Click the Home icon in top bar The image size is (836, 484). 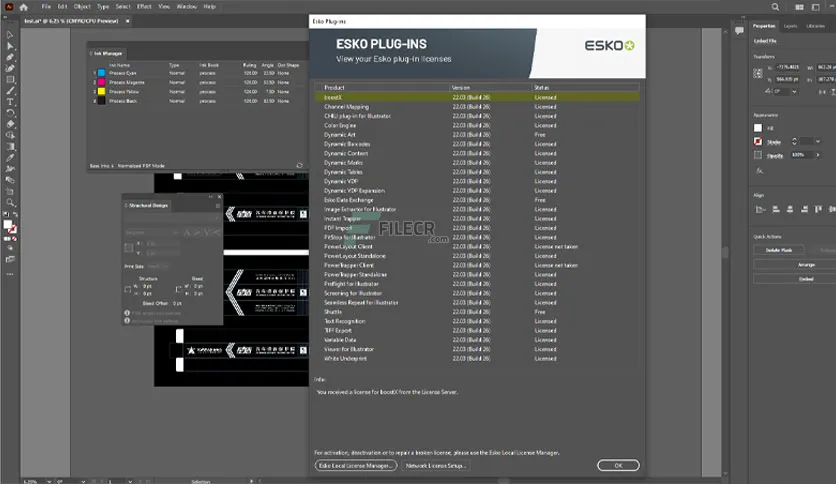tap(23, 7)
